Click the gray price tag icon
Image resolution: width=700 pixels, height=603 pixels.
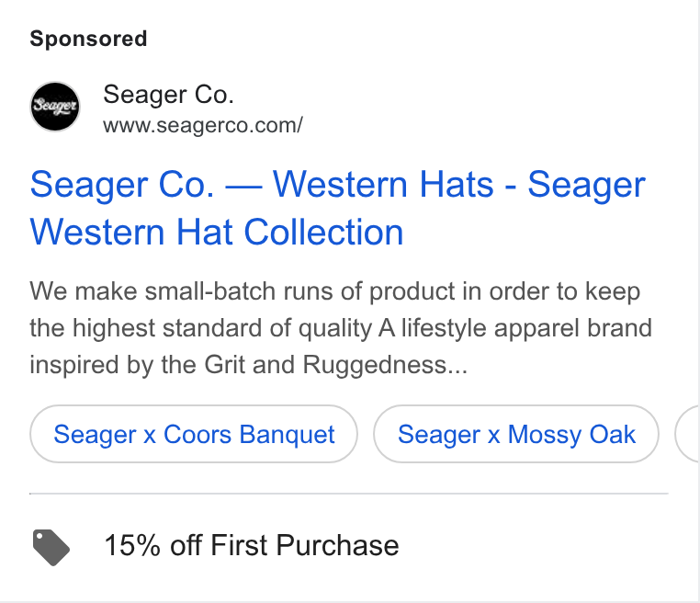pyautogui.click(x=51, y=547)
